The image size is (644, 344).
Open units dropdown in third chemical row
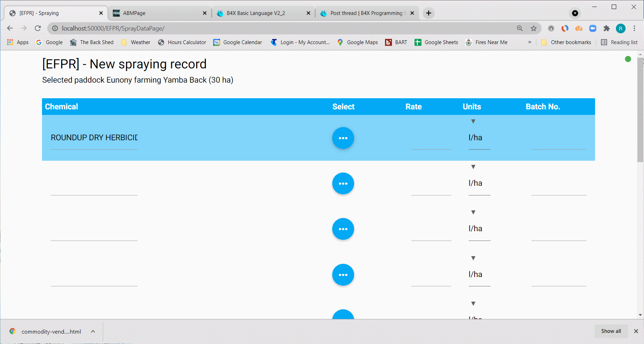point(479,228)
